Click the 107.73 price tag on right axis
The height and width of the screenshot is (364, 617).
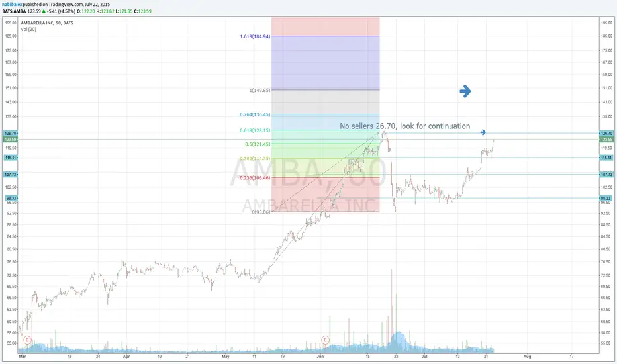(606, 174)
